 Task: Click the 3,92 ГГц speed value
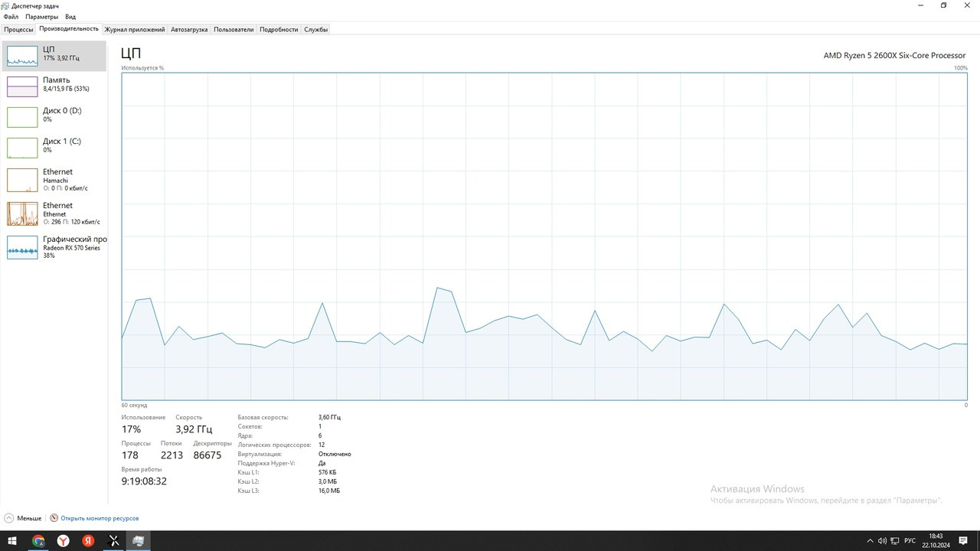click(194, 429)
